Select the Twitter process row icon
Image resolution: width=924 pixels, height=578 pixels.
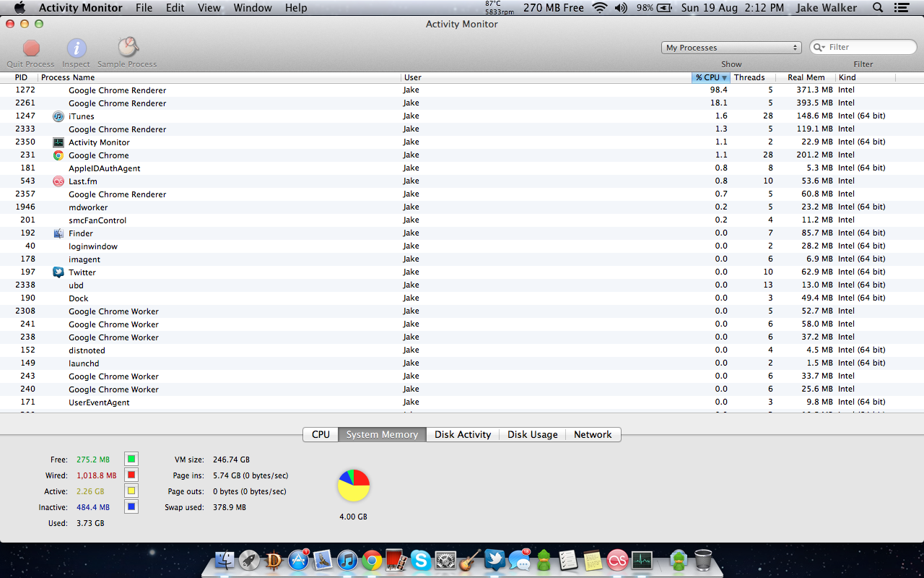tap(58, 272)
